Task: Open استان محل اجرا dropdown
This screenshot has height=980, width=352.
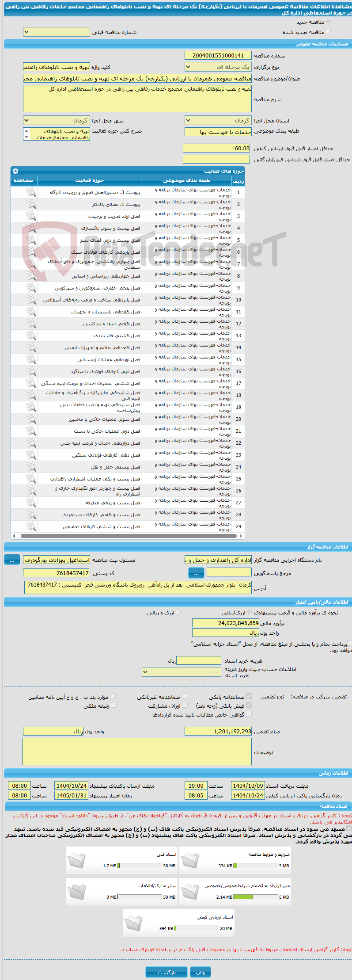Action: [x=218, y=120]
